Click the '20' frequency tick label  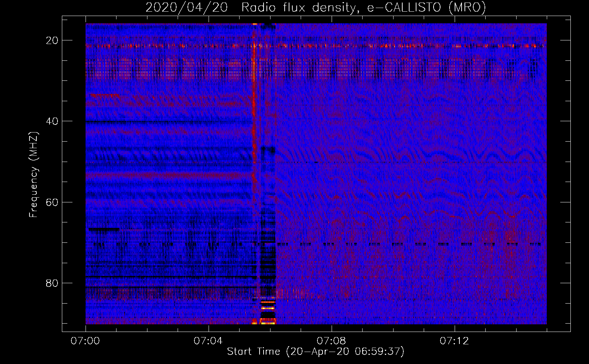[52, 40]
